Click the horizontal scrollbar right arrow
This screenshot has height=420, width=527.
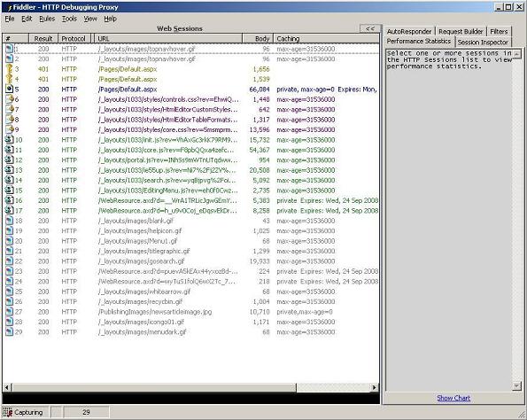(x=375, y=387)
